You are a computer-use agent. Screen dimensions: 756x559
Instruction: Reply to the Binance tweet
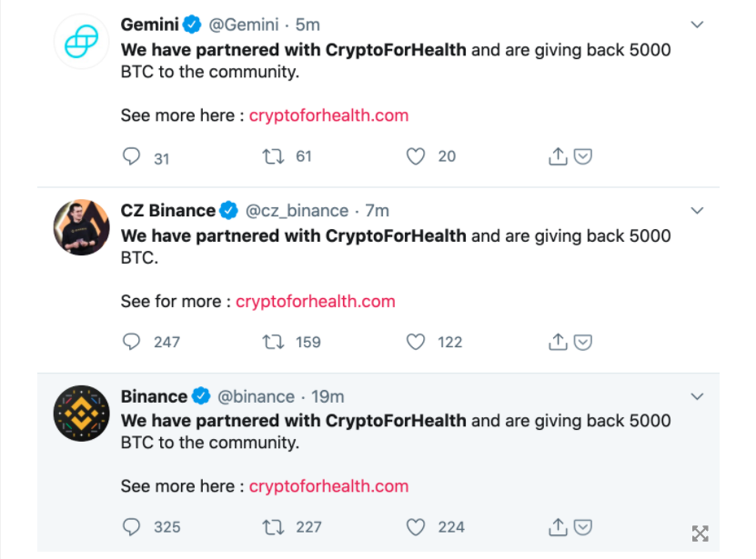point(132,526)
